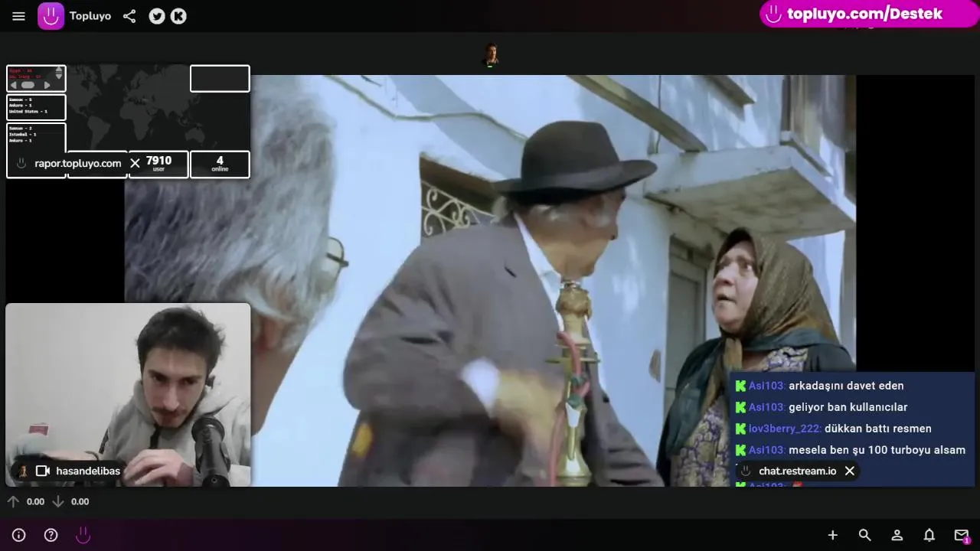
Task: Click the small avatar above the video
Action: [491, 55]
